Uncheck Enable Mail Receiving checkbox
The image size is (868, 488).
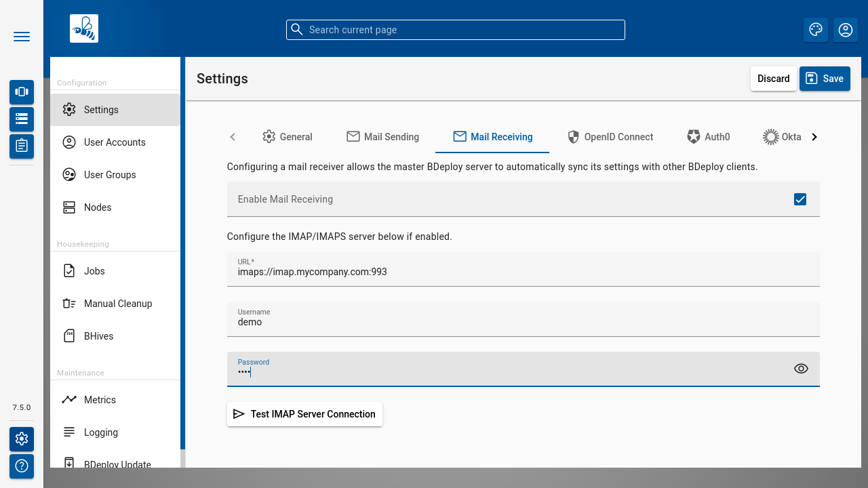pyautogui.click(x=800, y=199)
